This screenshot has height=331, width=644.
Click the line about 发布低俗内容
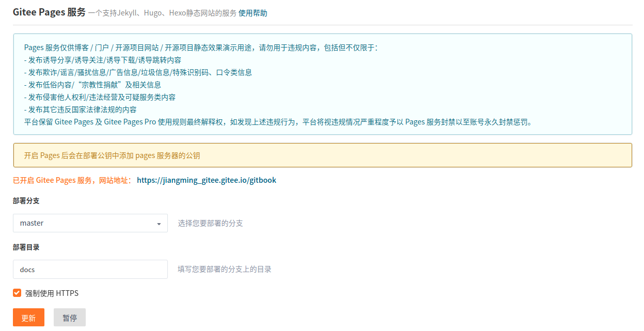point(92,85)
